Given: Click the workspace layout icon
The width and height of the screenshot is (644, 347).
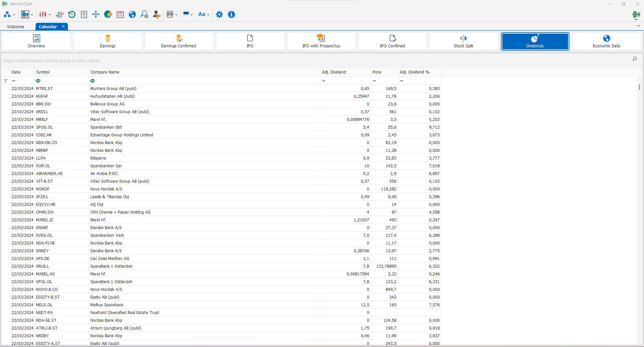Looking at the screenshot, I should (25, 14).
